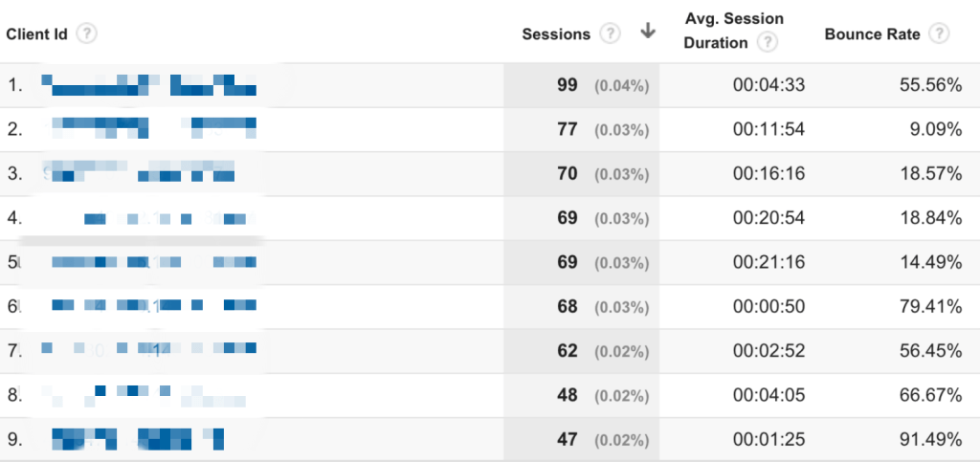Click the sort arrow next to Sessions

(648, 32)
